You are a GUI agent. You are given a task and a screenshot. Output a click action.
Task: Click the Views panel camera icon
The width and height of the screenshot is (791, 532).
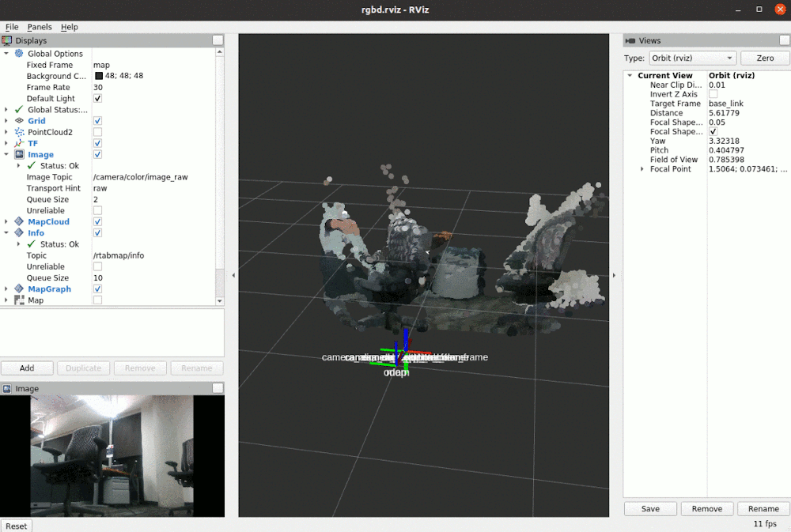click(631, 40)
